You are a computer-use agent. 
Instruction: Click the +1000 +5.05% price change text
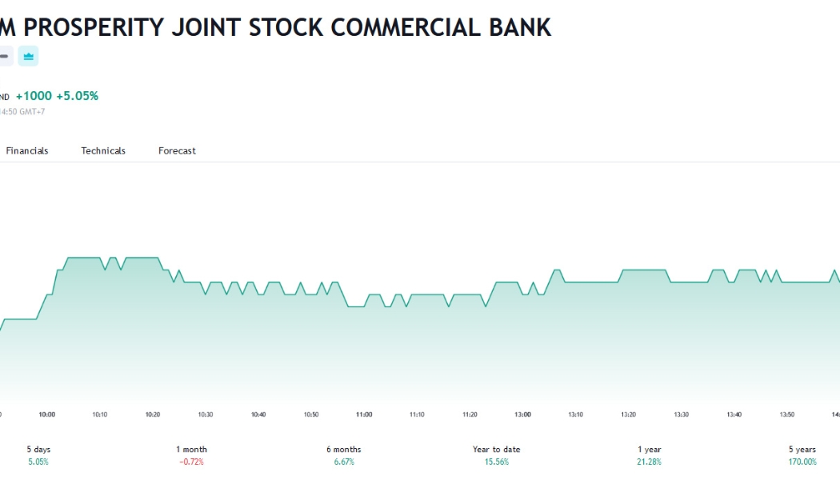point(57,96)
